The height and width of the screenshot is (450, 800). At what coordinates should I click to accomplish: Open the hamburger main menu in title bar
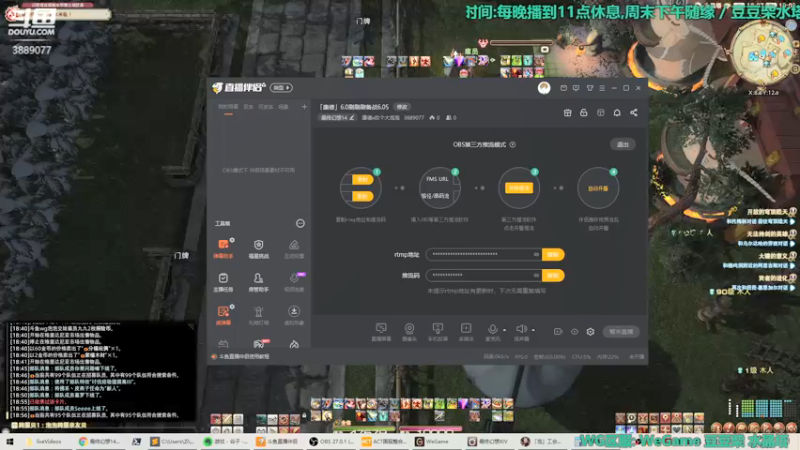[602, 88]
